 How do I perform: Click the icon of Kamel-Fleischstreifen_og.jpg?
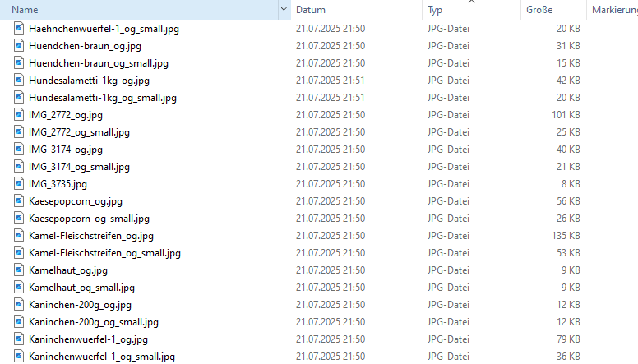pyautogui.click(x=19, y=235)
